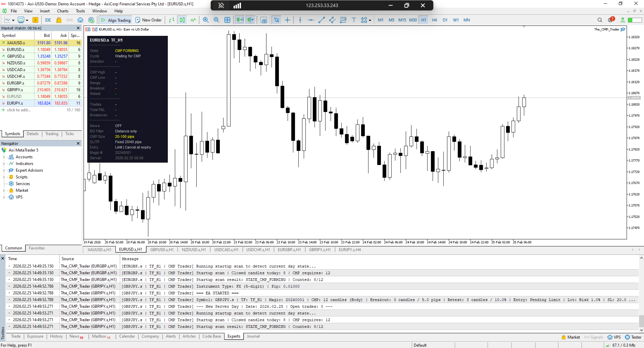The height and width of the screenshot is (348, 644).
Task: Open VPS in status bar
Action: (x=614, y=337)
